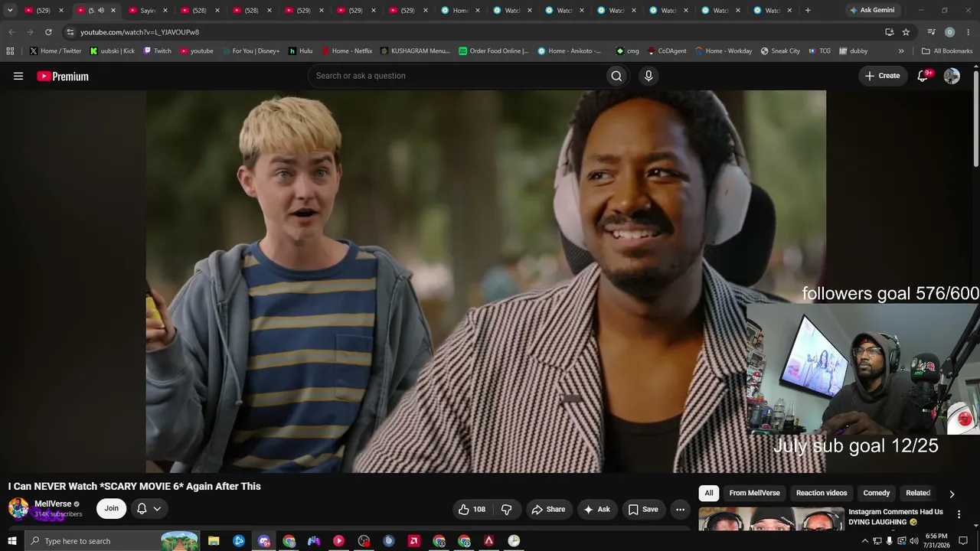Click the YouTube search magnifier button
The image size is (980, 551).
(616, 76)
